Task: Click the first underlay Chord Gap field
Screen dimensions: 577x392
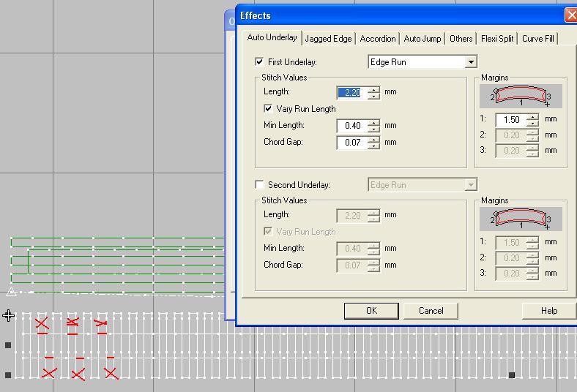Action: 352,143
